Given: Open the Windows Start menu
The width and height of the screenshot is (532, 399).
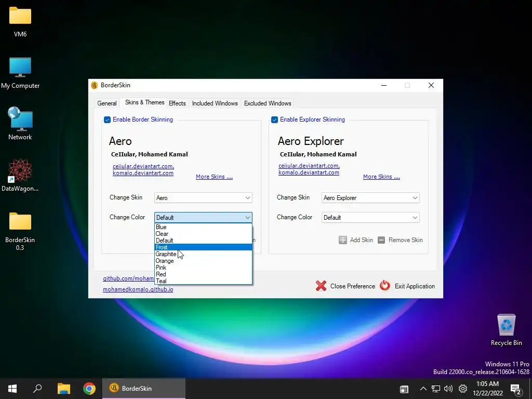Looking at the screenshot, I should (x=12, y=389).
